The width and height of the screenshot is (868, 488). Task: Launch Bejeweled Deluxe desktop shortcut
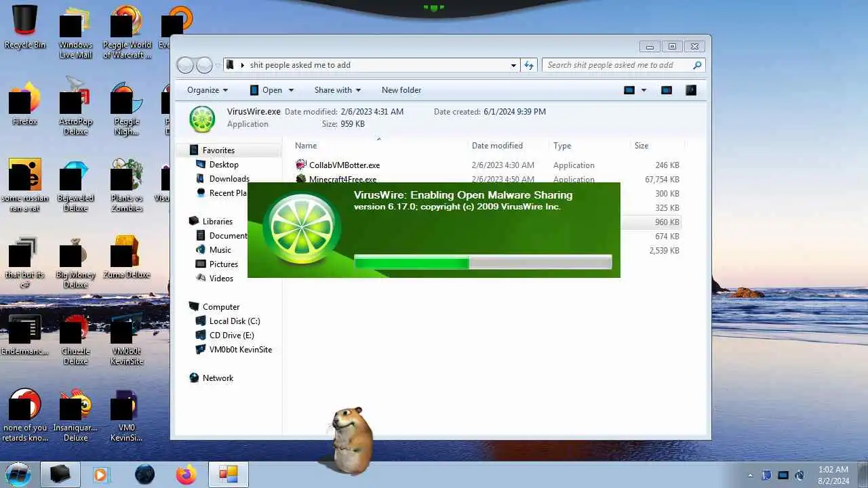(x=75, y=186)
